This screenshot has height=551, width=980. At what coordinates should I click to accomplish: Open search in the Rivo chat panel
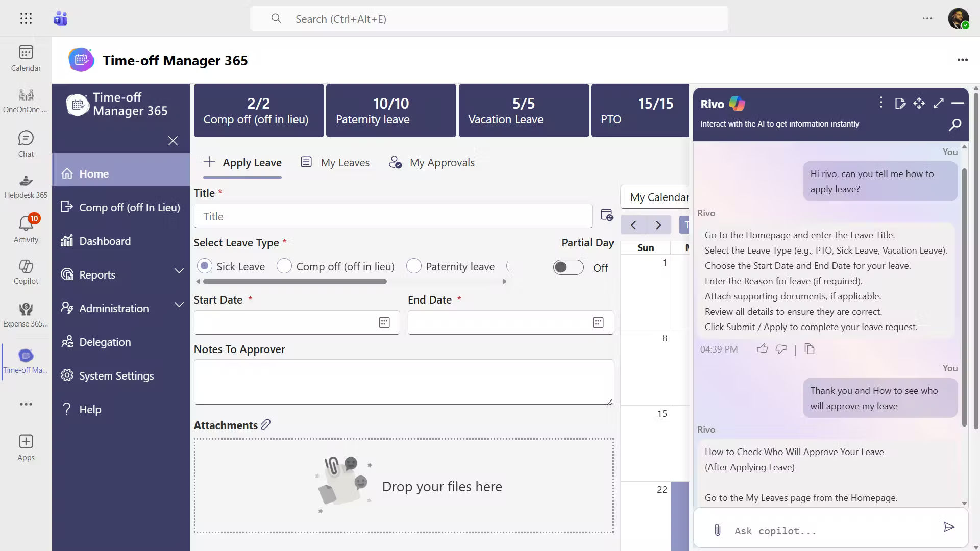point(955,124)
